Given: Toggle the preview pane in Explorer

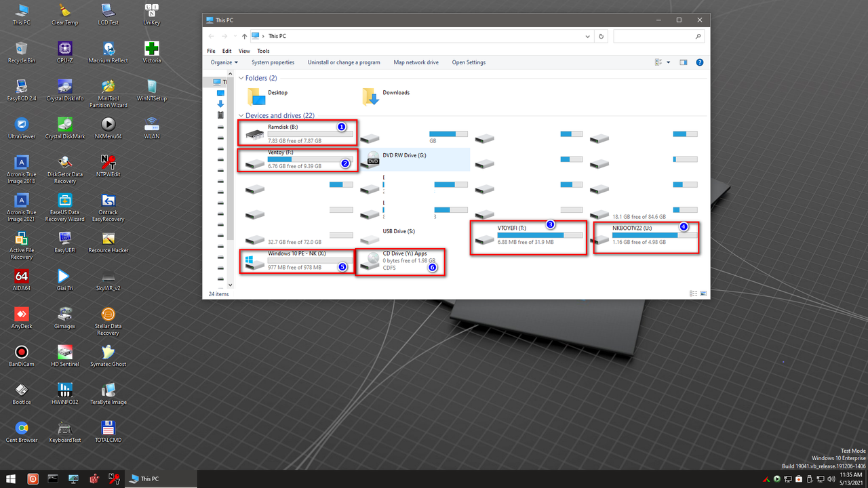Looking at the screenshot, I should (x=683, y=62).
